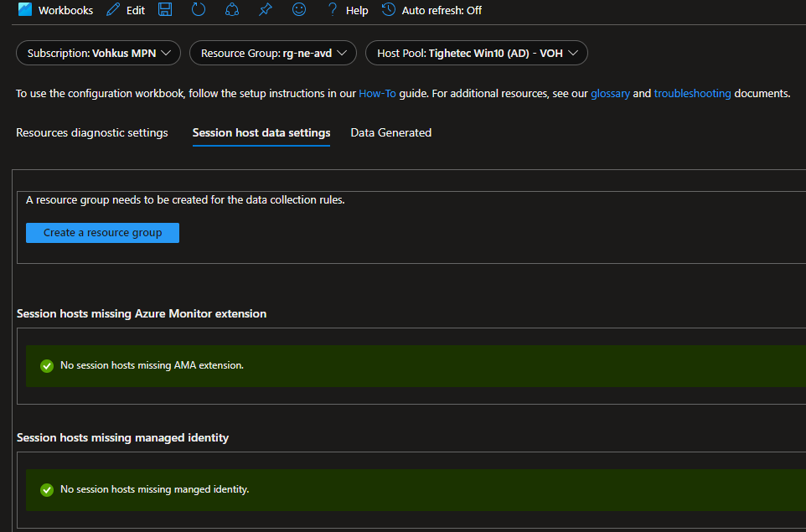This screenshot has width=806, height=532.
Task: Open the Workbooks label in toolbar
Action: (x=66, y=10)
